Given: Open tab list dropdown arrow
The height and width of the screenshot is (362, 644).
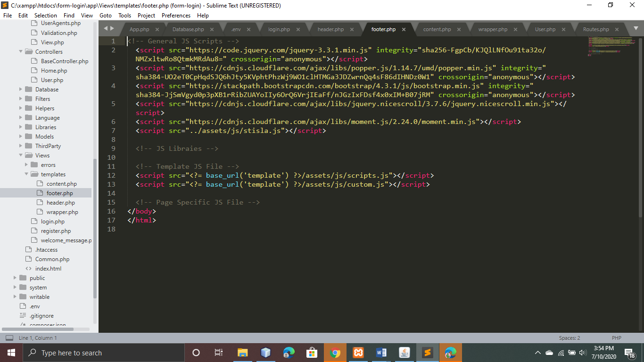Looking at the screenshot, I should tap(636, 29).
